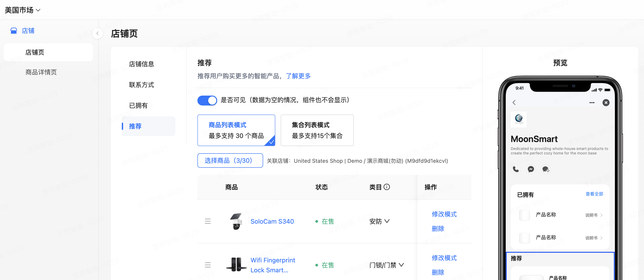Viewport: 644px width, 280px height.
Task: Click the chat bubble icon in the preview
Action: coord(546,169)
